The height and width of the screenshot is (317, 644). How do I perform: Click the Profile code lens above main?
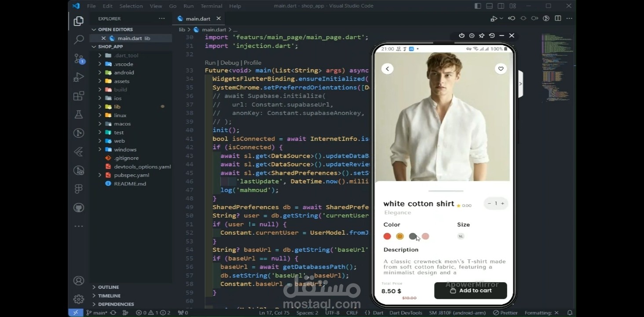click(x=252, y=63)
